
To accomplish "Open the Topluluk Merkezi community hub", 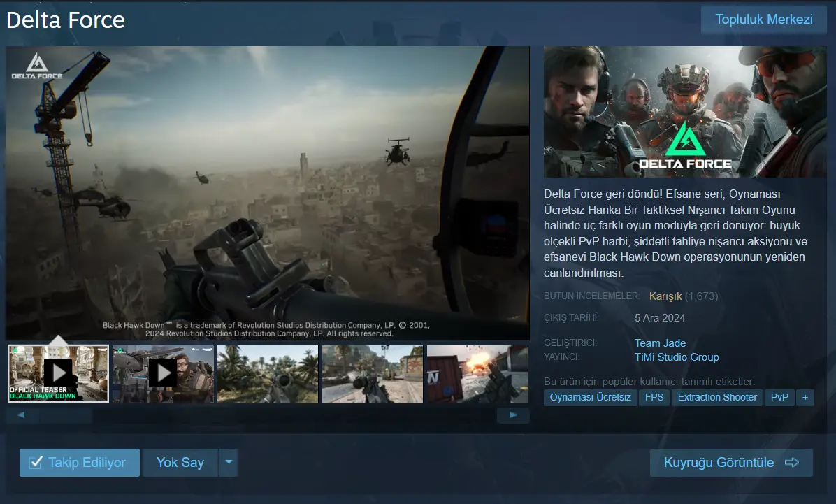I will [x=763, y=20].
